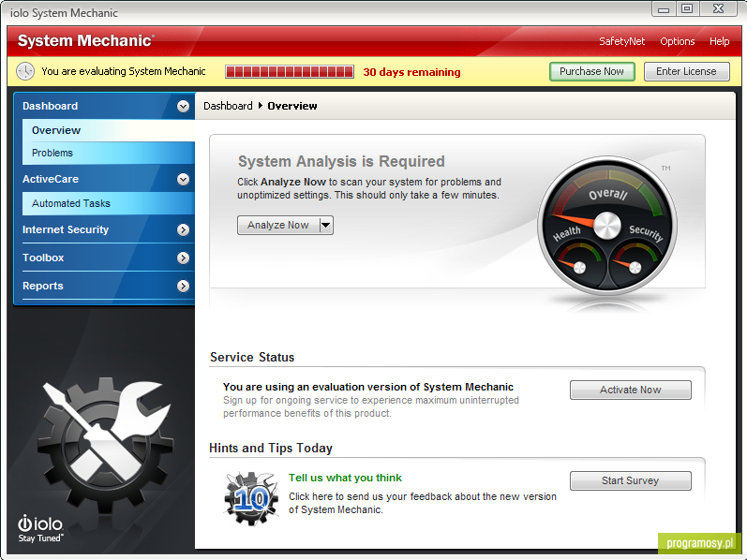Click the small Health gauge dial
Image resolution: width=747 pixels, height=560 pixels.
pos(579,264)
